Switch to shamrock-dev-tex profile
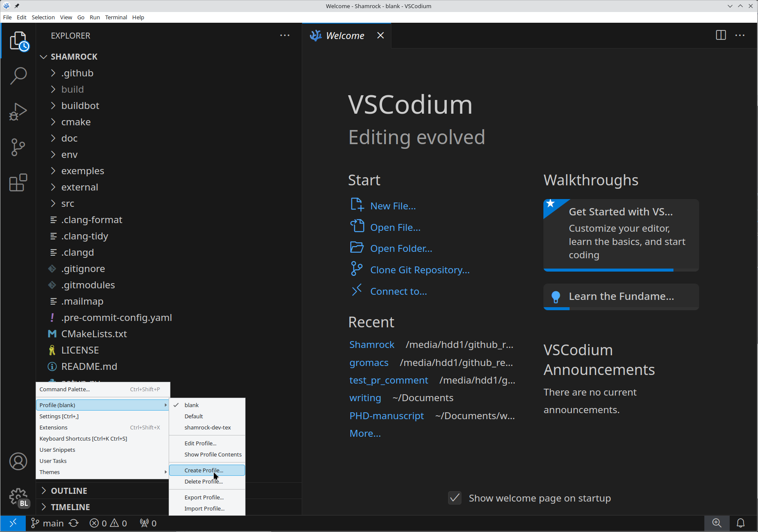This screenshot has width=758, height=532. click(207, 427)
